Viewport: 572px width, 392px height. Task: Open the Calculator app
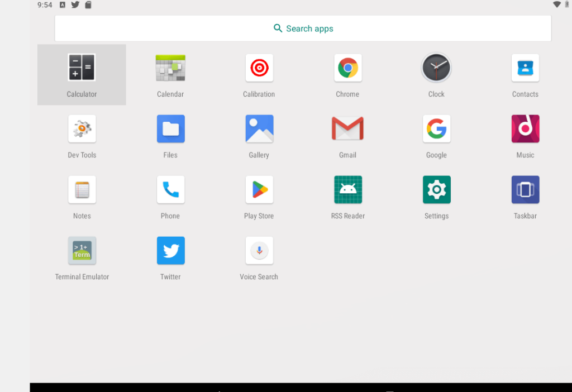pos(82,68)
